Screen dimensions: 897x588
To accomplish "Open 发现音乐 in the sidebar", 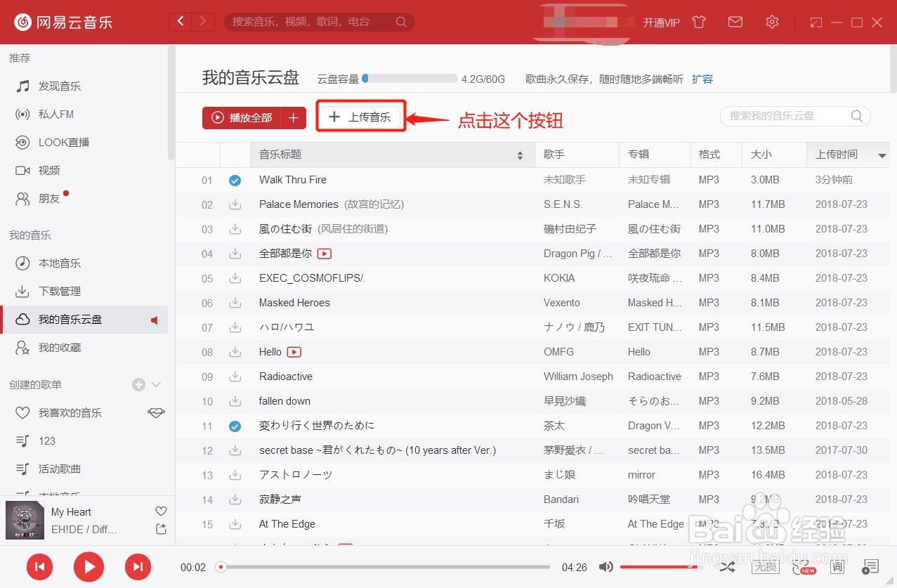I will [84, 86].
